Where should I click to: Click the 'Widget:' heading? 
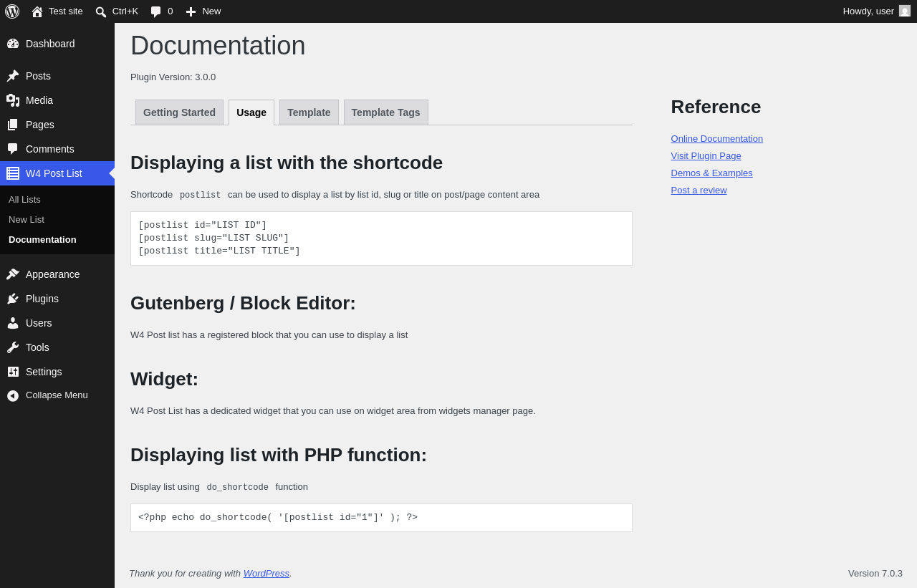click(164, 379)
